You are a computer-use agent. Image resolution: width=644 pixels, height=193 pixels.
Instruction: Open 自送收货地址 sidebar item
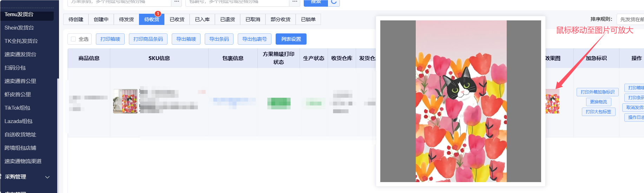[x=20, y=135]
